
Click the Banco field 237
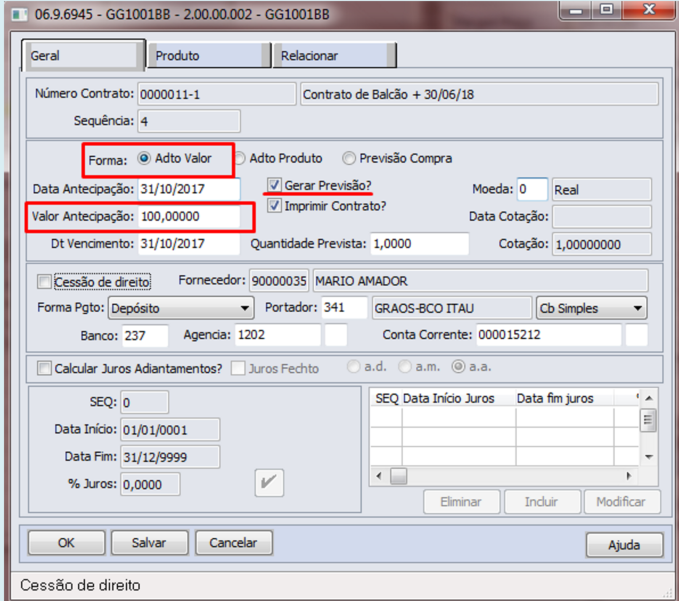click(x=145, y=336)
